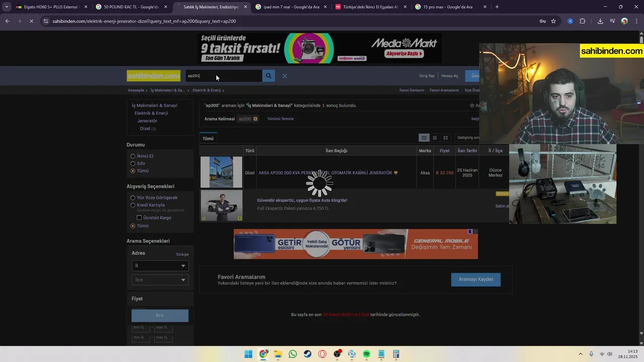This screenshot has width=644, height=362.
Task: Open the browser Downloads icon
Action: 600,21
